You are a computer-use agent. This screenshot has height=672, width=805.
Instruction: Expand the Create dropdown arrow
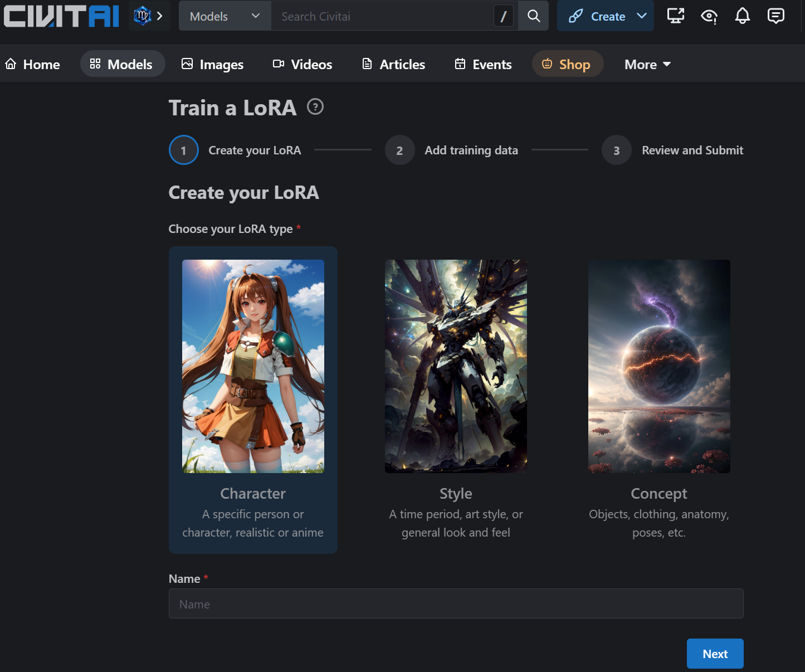pos(642,16)
